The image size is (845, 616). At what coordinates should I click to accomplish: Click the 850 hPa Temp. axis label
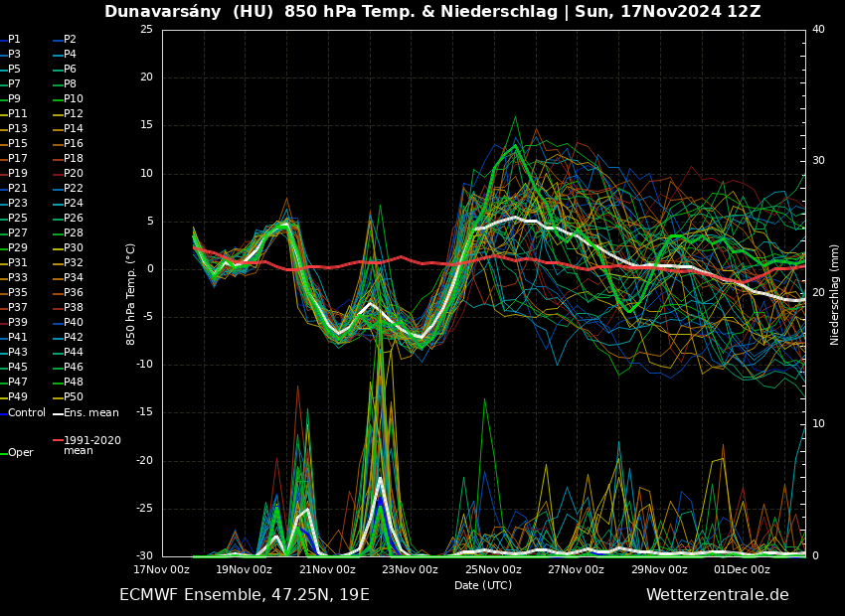131,294
